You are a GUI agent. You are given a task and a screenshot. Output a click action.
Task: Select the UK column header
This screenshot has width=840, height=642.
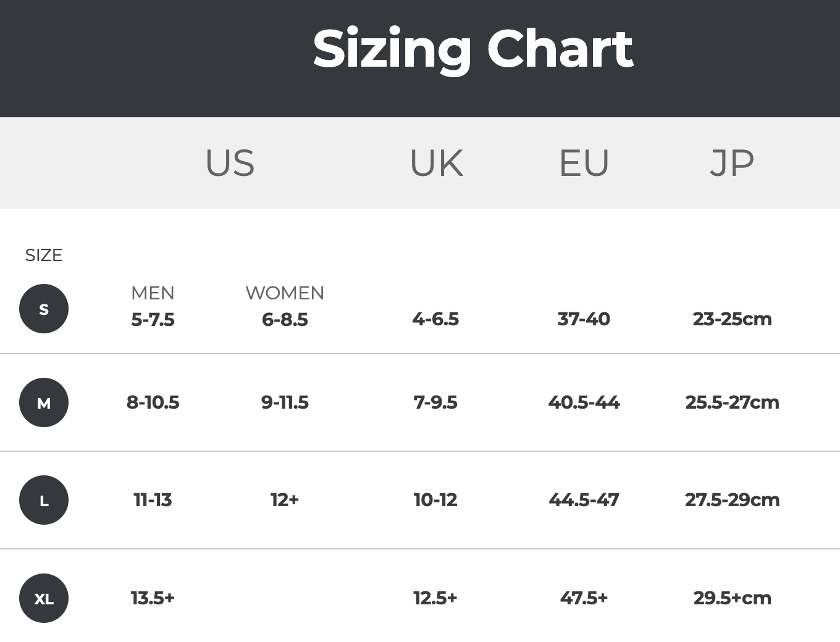tap(436, 163)
